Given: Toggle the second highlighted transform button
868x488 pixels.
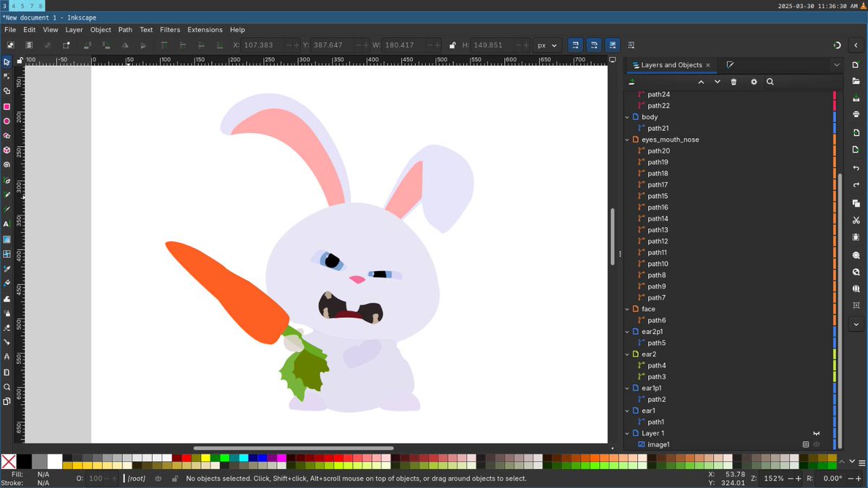Looking at the screenshot, I should click(x=594, y=45).
